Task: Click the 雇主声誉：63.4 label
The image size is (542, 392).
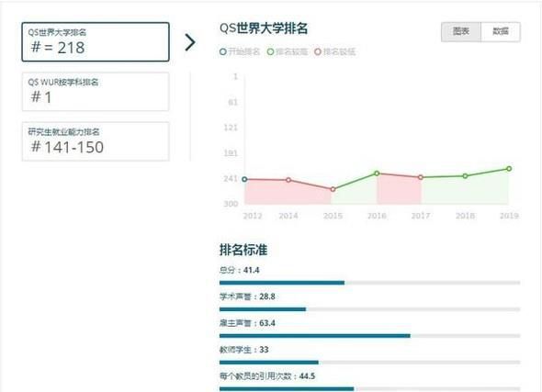Action: pos(247,323)
